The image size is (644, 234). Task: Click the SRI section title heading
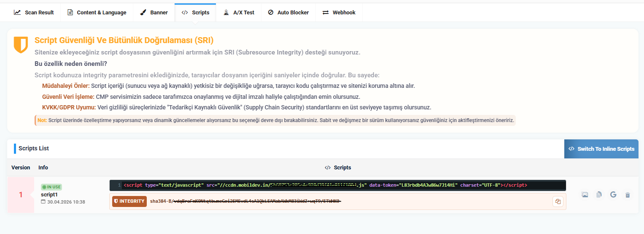click(x=124, y=41)
